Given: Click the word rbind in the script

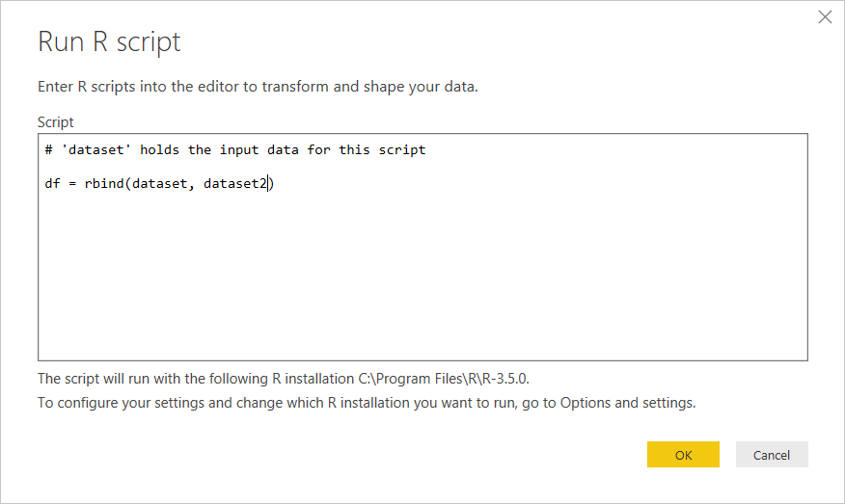Looking at the screenshot, I should click(104, 183).
